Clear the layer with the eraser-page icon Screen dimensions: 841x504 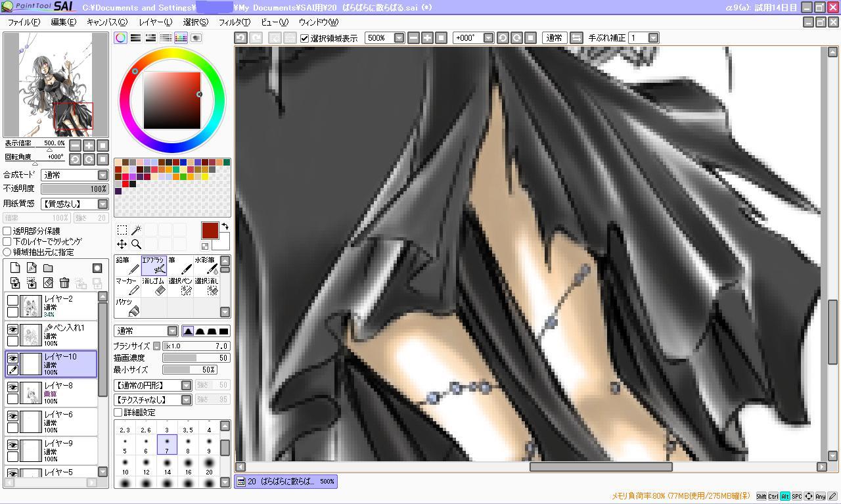pos(48,283)
